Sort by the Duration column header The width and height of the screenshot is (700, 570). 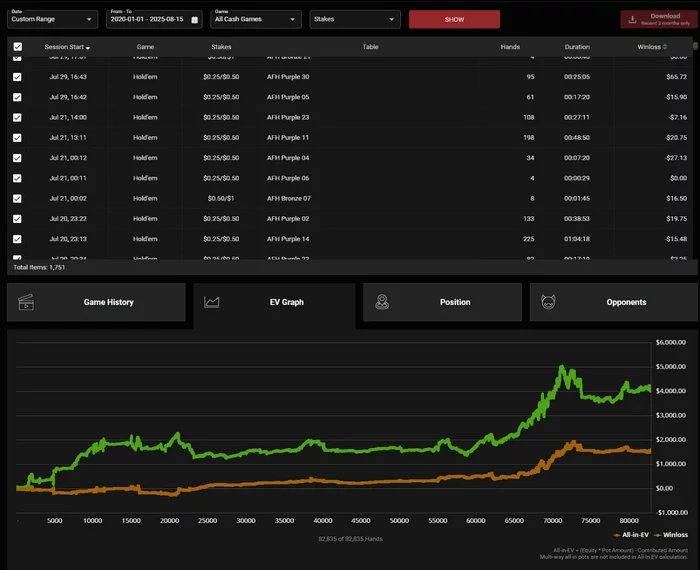[x=577, y=47]
